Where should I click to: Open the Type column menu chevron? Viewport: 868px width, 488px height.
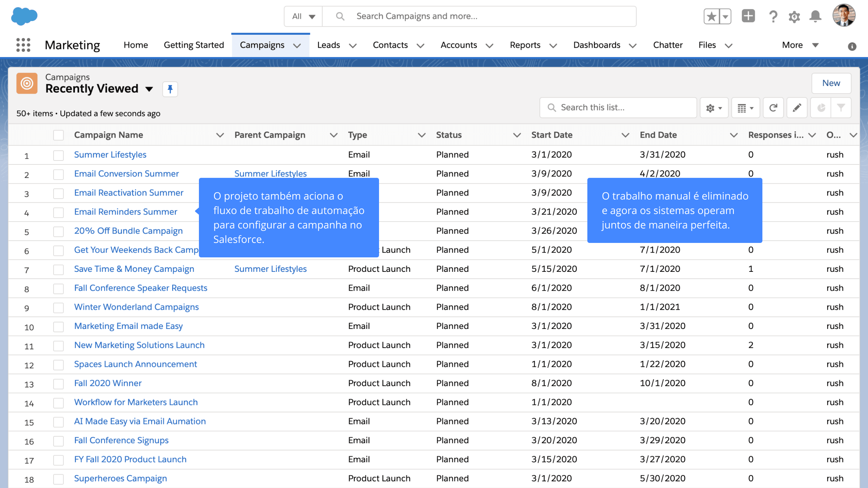pyautogui.click(x=421, y=135)
